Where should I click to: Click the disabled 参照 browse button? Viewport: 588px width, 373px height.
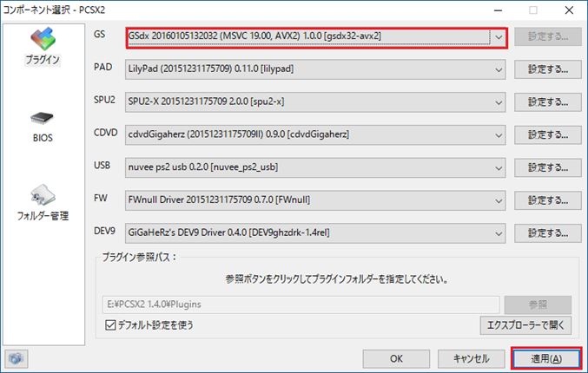(538, 304)
